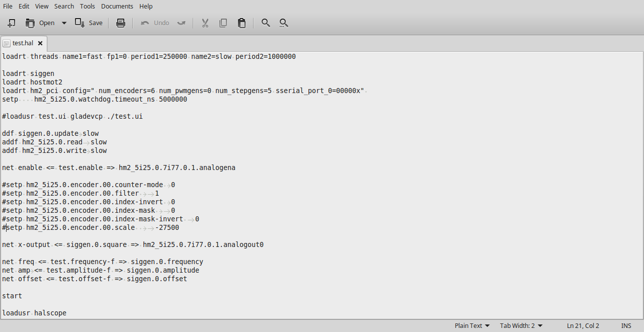Click the Open file button
644x332 pixels.
click(x=40, y=23)
